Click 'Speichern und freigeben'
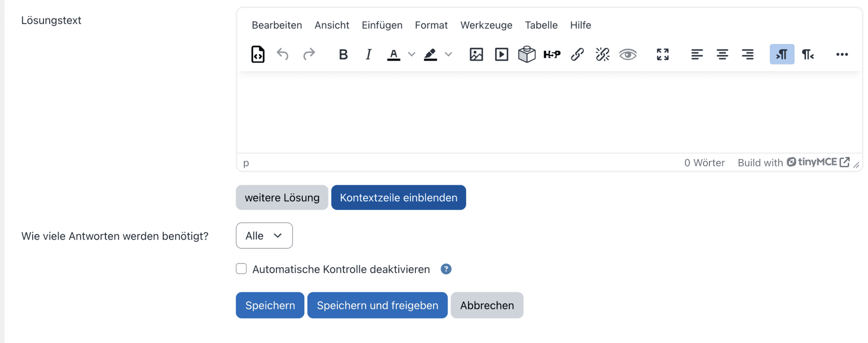The height and width of the screenshot is (343, 868). click(x=378, y=305)
